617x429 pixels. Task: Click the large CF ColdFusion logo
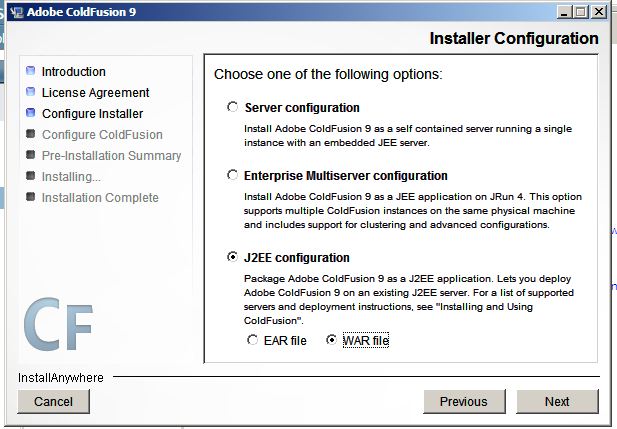pos(58,321)
